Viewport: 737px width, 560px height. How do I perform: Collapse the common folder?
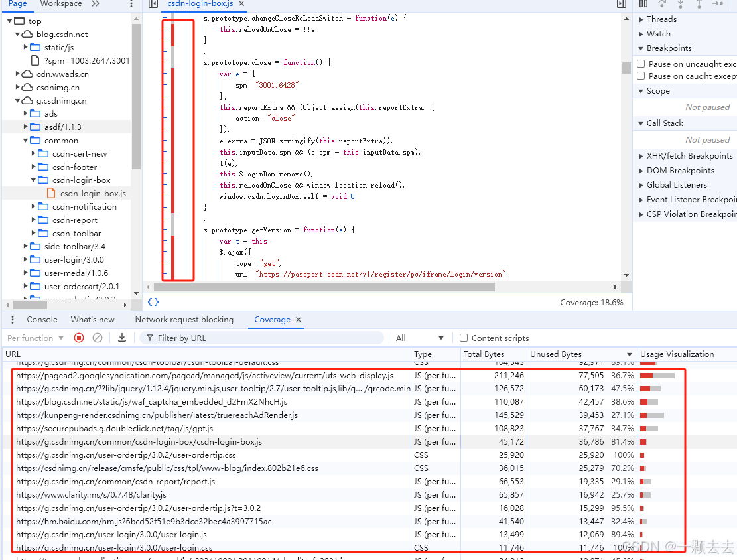(x=25, y=140)
